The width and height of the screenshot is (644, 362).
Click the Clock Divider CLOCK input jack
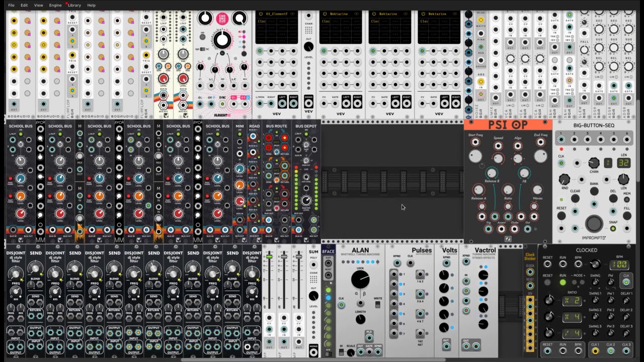pos(530,272)
